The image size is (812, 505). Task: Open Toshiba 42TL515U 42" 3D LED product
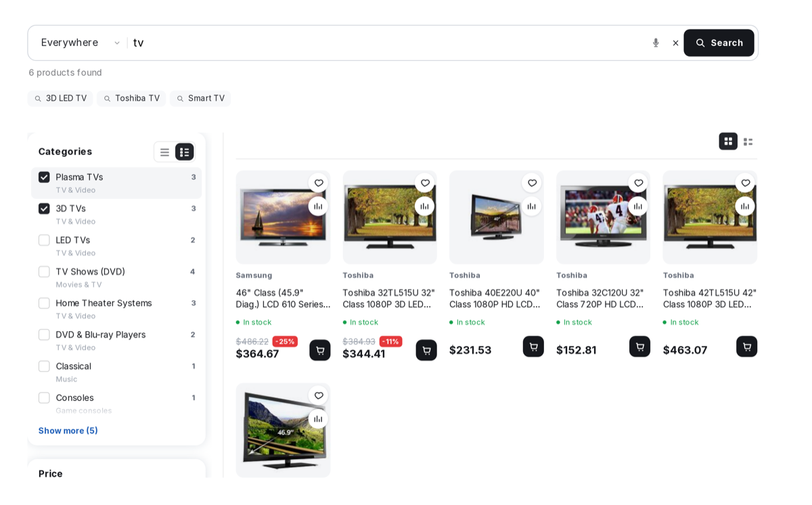click(x=710, y=299)
